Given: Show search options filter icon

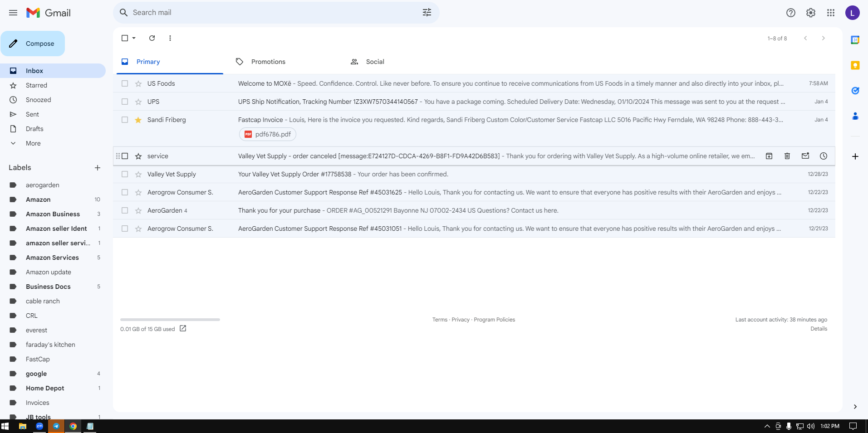Looking at the screenshot, I should pos(427,13).
